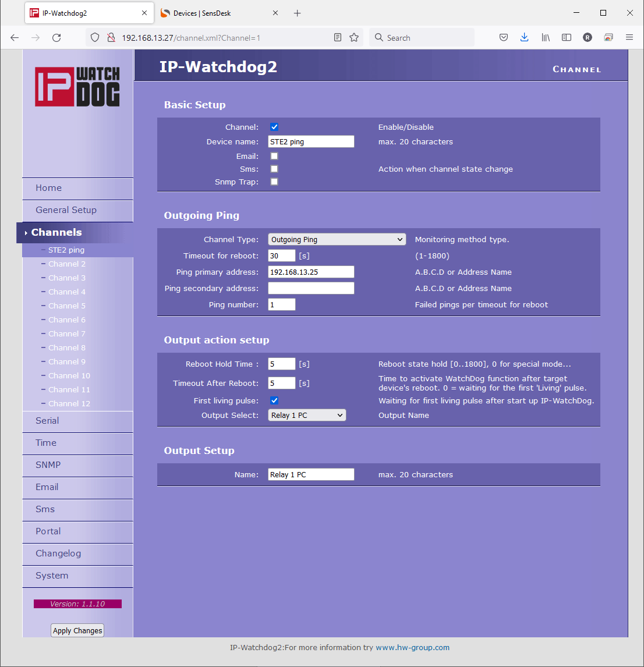Open Channel 12 in the sidebar
The image size is (644, 667).
click(x=69, y=404)
